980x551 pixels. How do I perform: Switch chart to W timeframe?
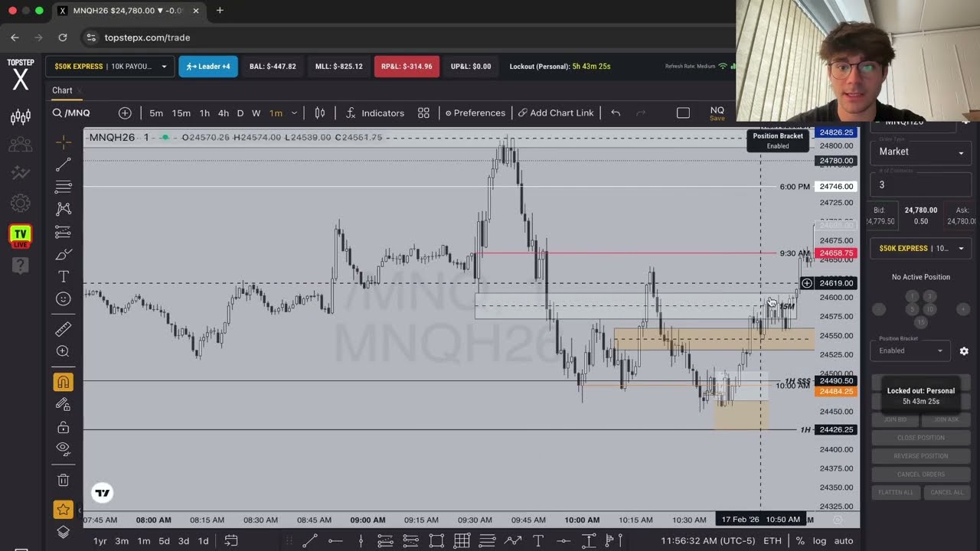(256, 112)
